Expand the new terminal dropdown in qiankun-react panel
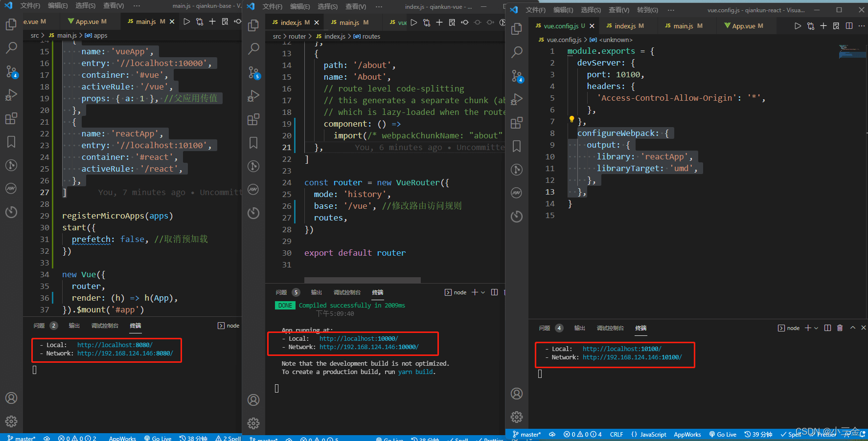 coord(816,328)
